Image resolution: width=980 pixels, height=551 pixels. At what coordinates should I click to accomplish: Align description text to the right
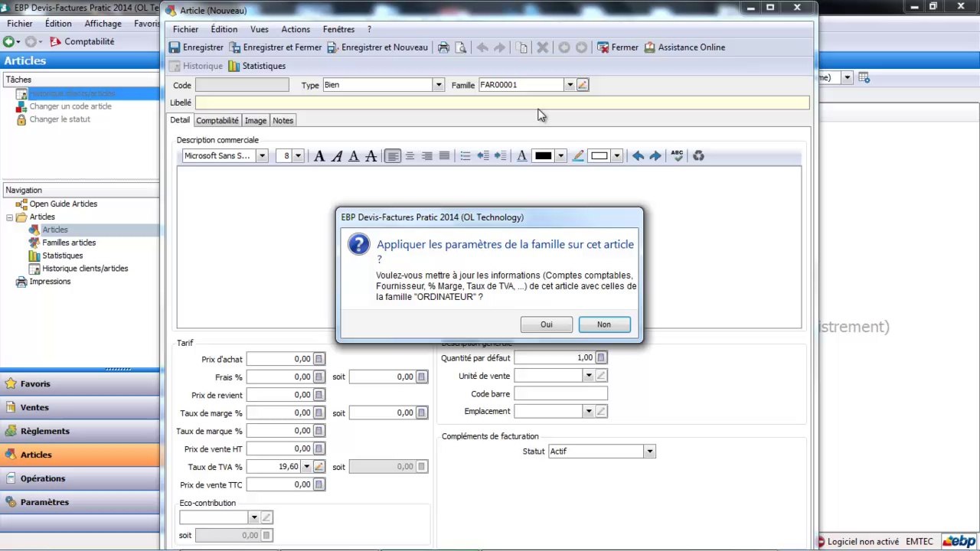427,156
